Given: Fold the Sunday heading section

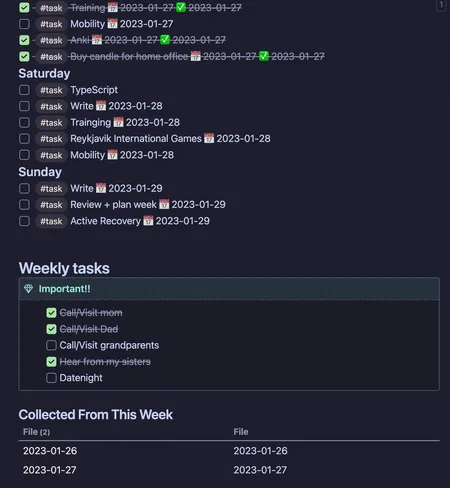Looking at the screenshot, I should (40, 172).
